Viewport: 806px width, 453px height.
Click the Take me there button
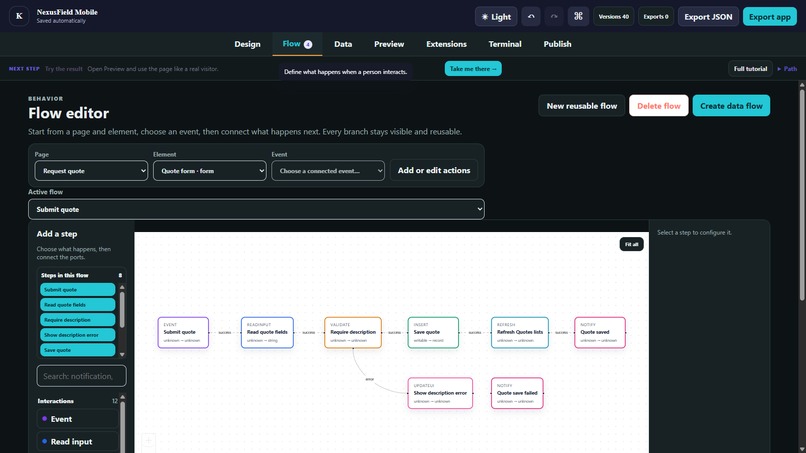tap(473, 68)
